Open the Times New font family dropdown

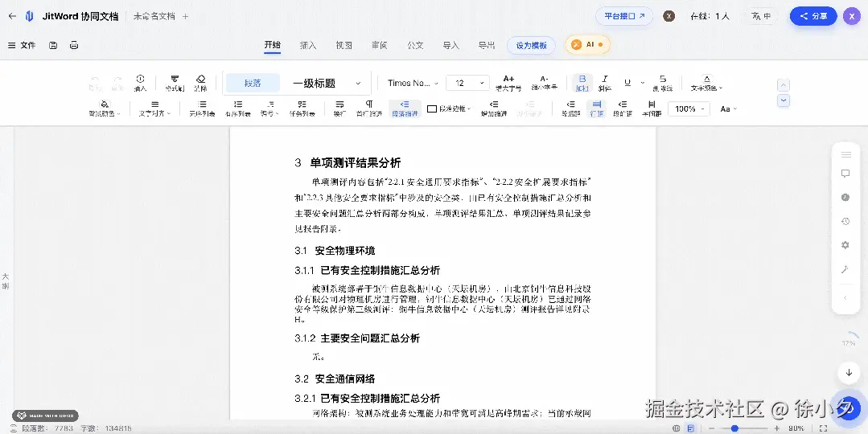[413, 83]
